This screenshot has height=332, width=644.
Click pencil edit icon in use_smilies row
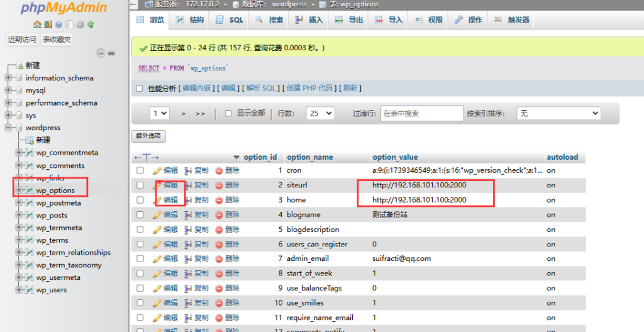(x=157, y=303)
